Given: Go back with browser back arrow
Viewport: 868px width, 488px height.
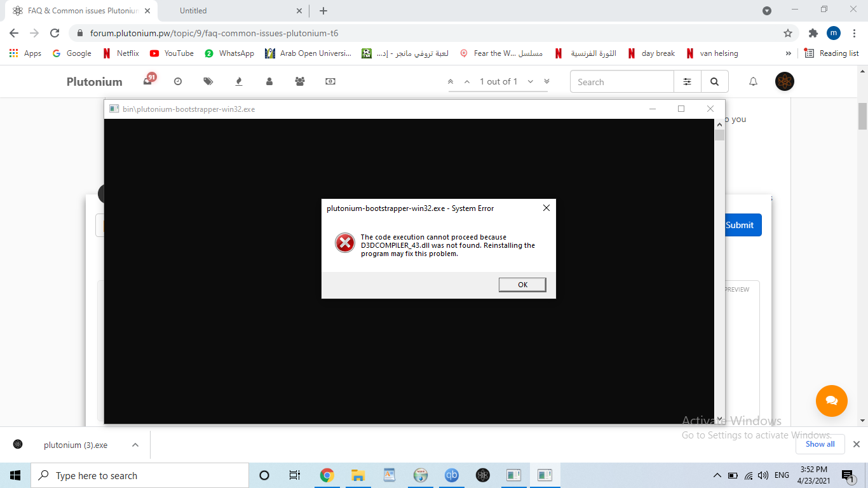Looking at the screenshot, I should [x=14, y=33].
